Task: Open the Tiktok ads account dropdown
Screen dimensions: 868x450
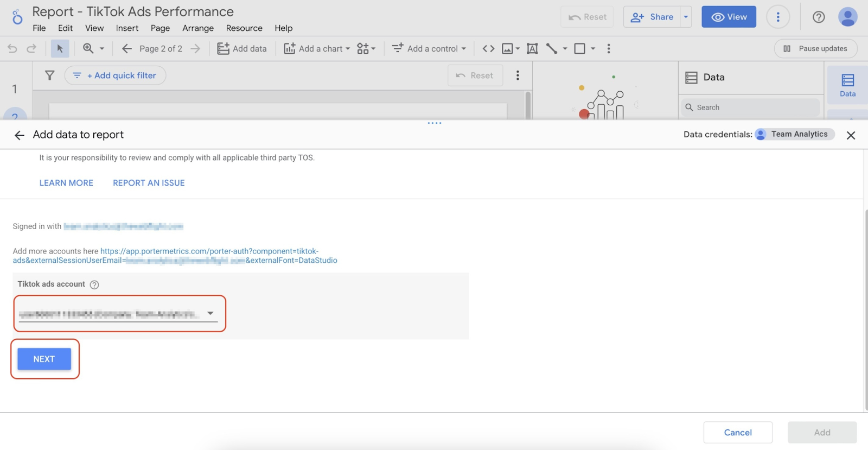Action: pyautogui.click(x=118, y=314)
